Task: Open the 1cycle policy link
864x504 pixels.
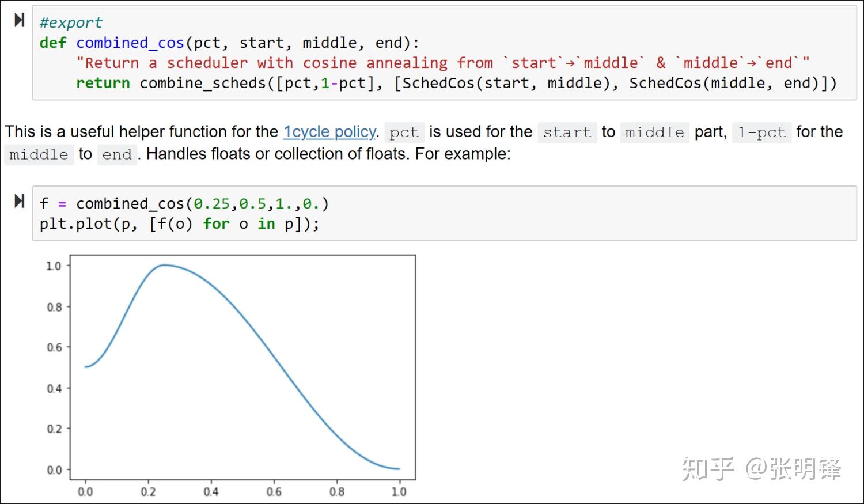Action: (x=329, y=132)
